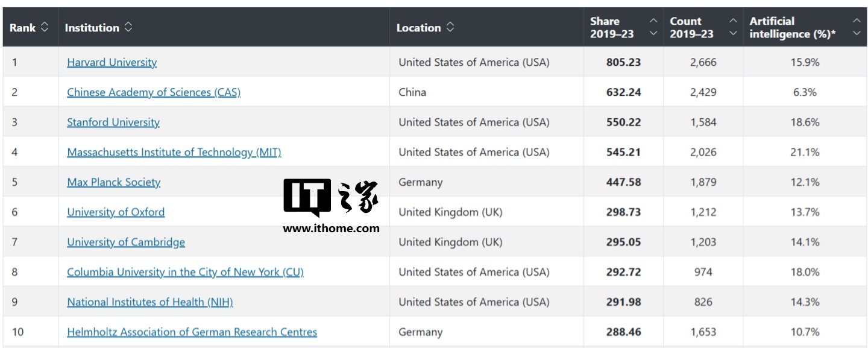Sort Artificial intelligence (%) column arrows
The height and width of the screenshot is (348, 868).
(x=857, y=27)
